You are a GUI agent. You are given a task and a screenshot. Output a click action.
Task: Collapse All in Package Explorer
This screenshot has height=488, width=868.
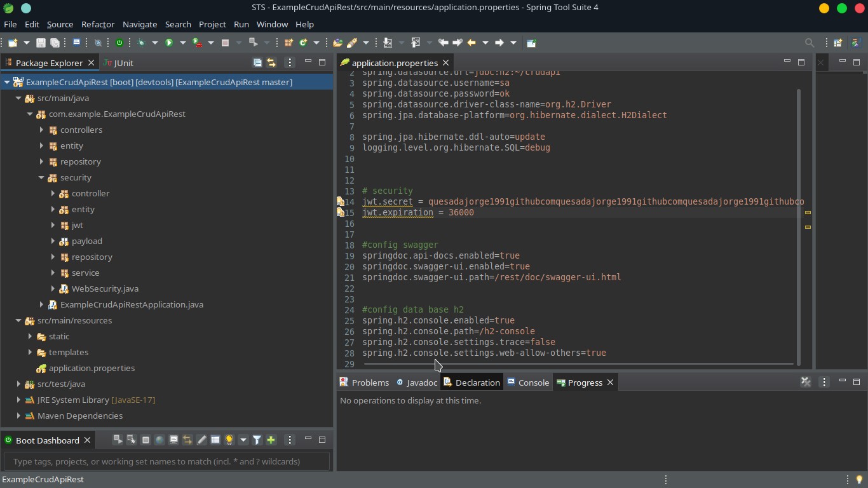pyautogui.click(x=257, y=62)
